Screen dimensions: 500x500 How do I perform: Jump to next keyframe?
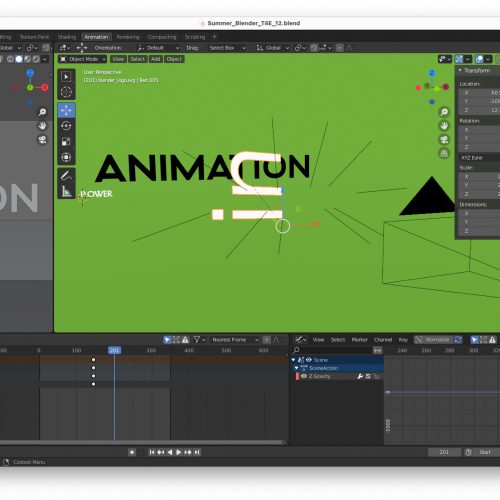pos(188,452)
